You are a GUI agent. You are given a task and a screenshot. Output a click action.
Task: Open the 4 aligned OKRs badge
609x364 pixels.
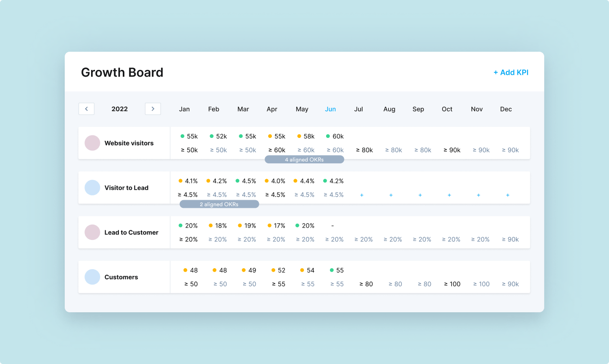click(304, 159)
